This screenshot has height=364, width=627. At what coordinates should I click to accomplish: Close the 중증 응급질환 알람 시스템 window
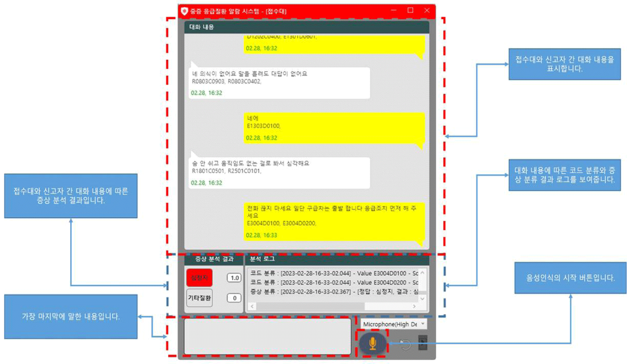(x=427, y=10)
